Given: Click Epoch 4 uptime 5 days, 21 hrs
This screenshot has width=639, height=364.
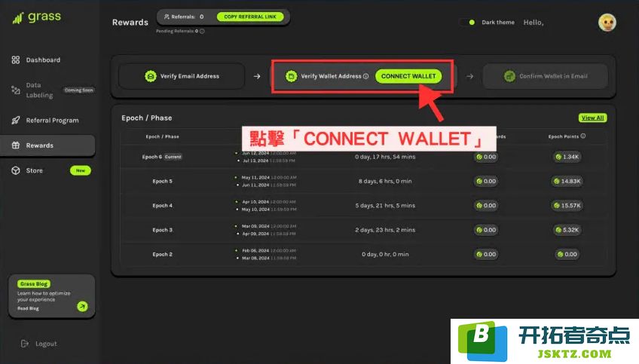Looking at the screenshot, I should pyautogui.click(x=385, y=206).
